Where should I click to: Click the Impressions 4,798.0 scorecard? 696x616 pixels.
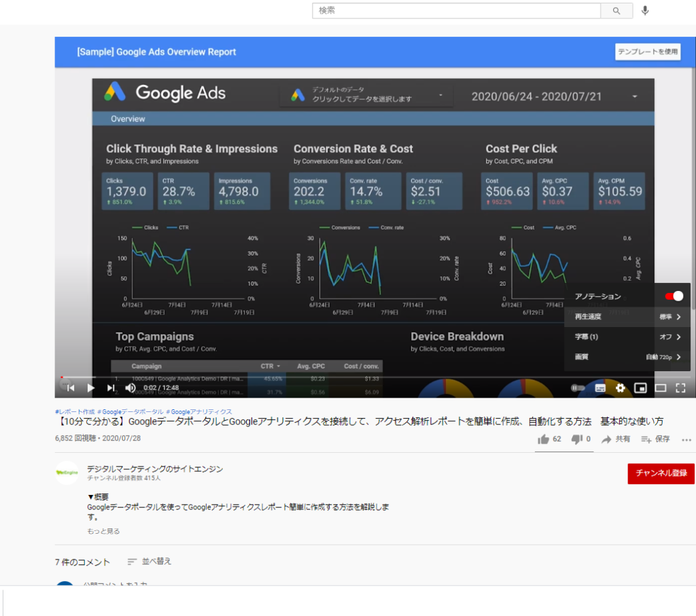tap(242, 191)
